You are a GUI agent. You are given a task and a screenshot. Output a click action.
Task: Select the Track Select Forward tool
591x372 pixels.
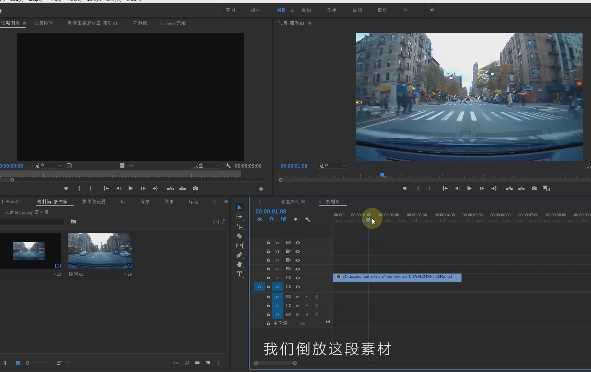pos(239,217)
